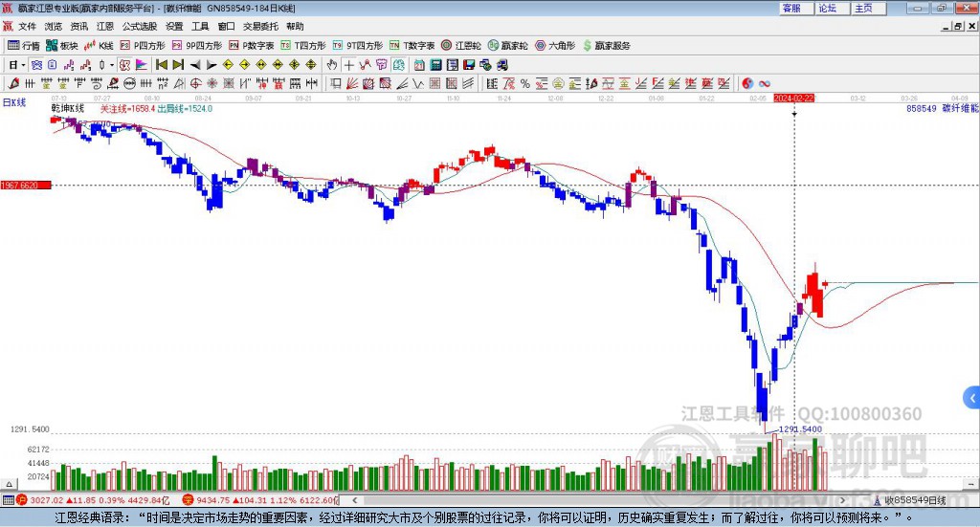The height and width of the screenshot is (527, 980).
Task: Open the 9T四方形 tool
Action: (x=358, y=46)
